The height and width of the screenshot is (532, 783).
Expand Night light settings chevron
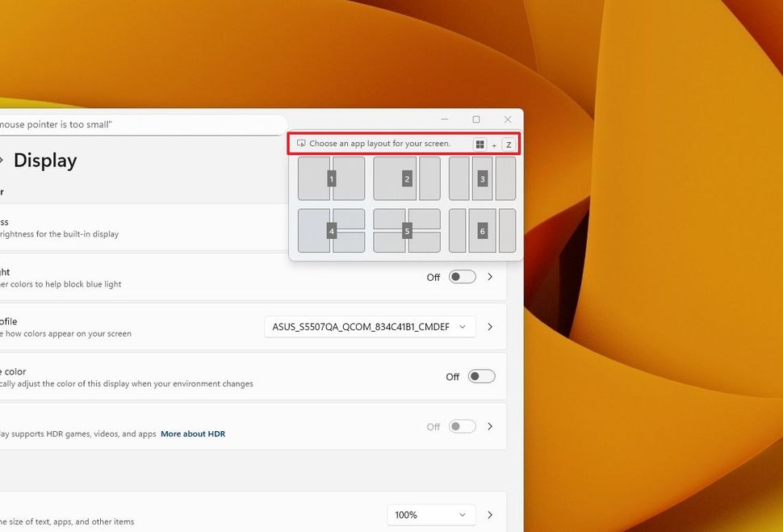[x=490, y=277]
